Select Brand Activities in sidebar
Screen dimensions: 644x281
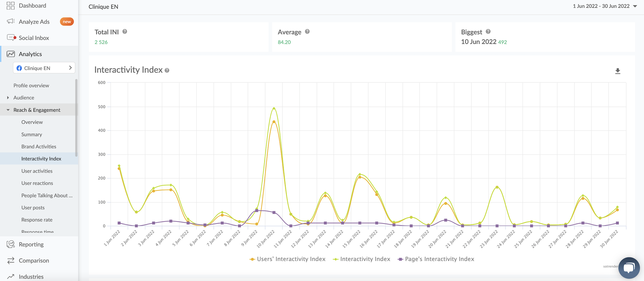click(x=39, y=146)
